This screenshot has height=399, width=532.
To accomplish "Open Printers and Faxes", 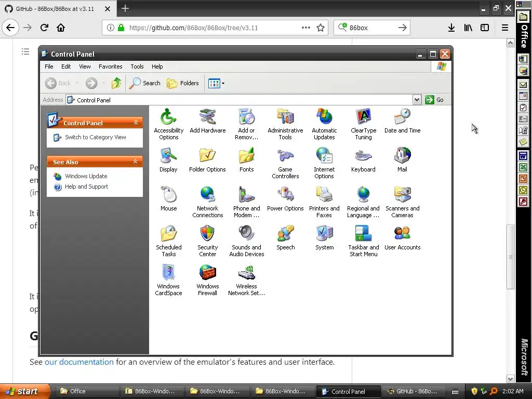I will coord(324,202).
